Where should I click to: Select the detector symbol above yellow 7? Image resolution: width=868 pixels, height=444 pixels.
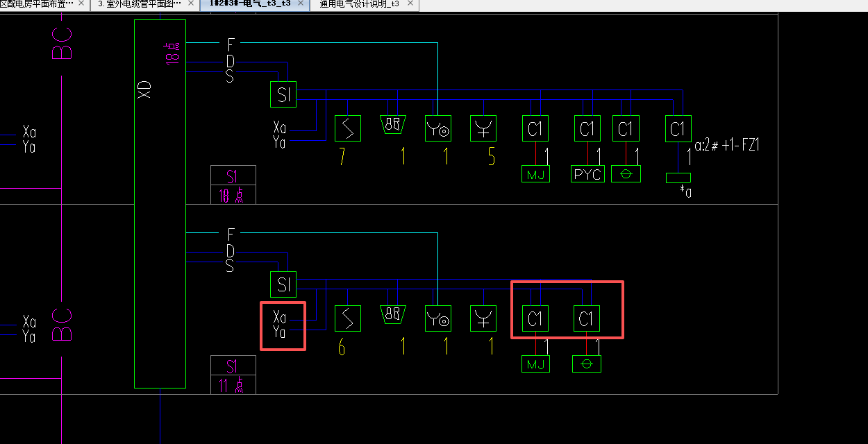point(348,128)
